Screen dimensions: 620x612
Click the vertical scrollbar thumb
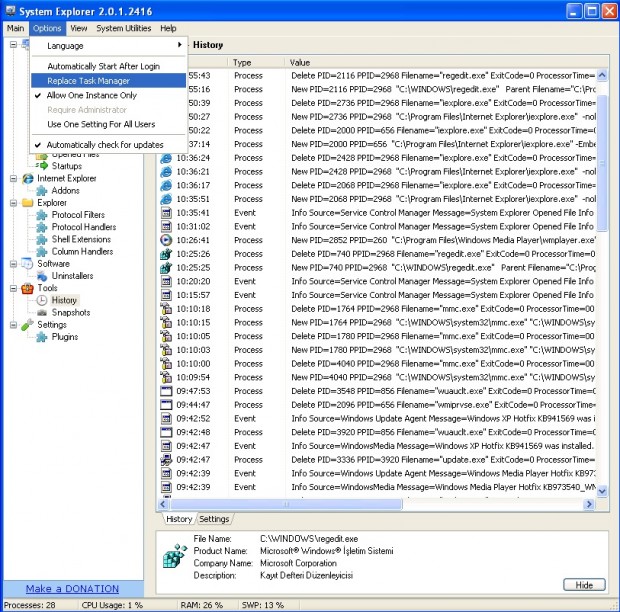pos(602,162)
